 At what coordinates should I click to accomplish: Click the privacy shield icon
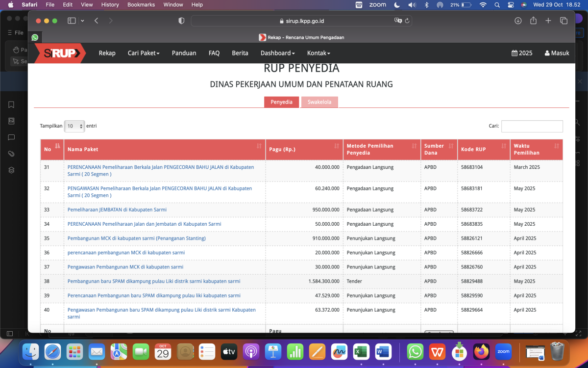tap(181, 21)
